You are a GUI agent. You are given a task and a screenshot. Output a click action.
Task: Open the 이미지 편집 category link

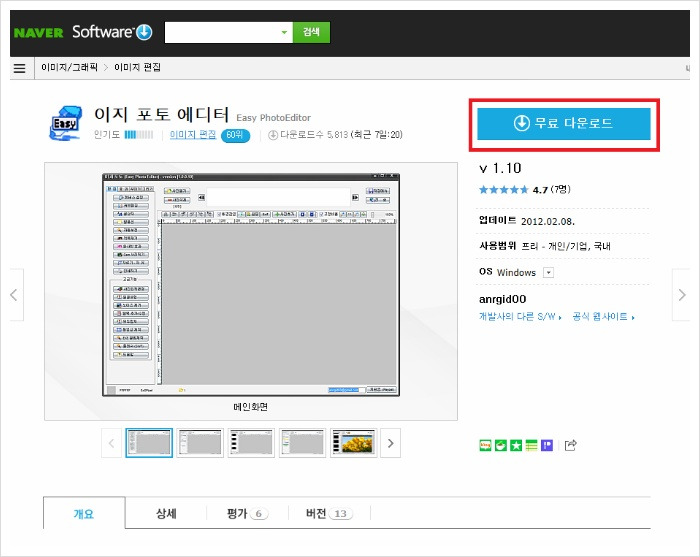tap(193, 135)
